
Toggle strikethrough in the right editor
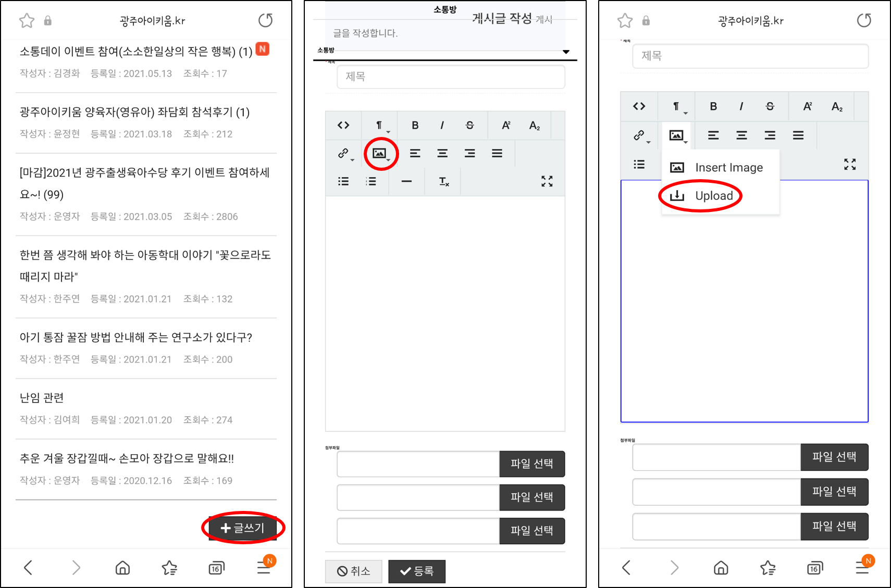click(770, 106)
